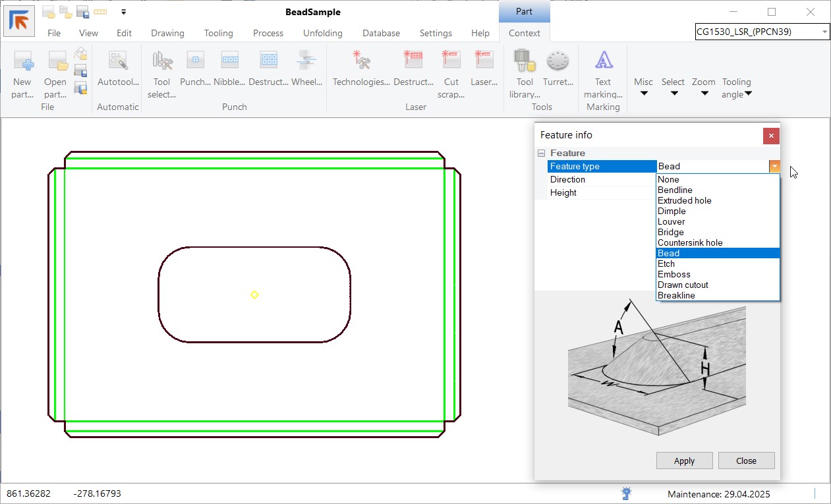Screen dimensions: 831x504
Task: Click the yellow center marker in drawing
Action: click(254, 294)
